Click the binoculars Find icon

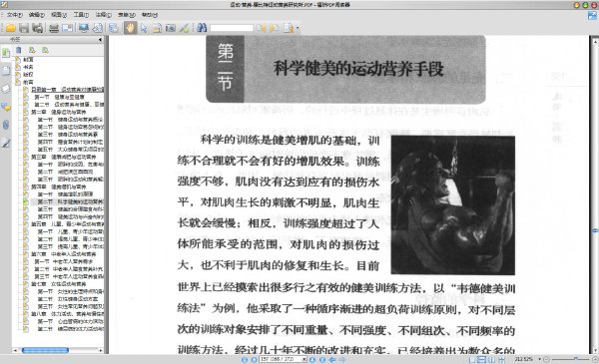coord(202,28)
